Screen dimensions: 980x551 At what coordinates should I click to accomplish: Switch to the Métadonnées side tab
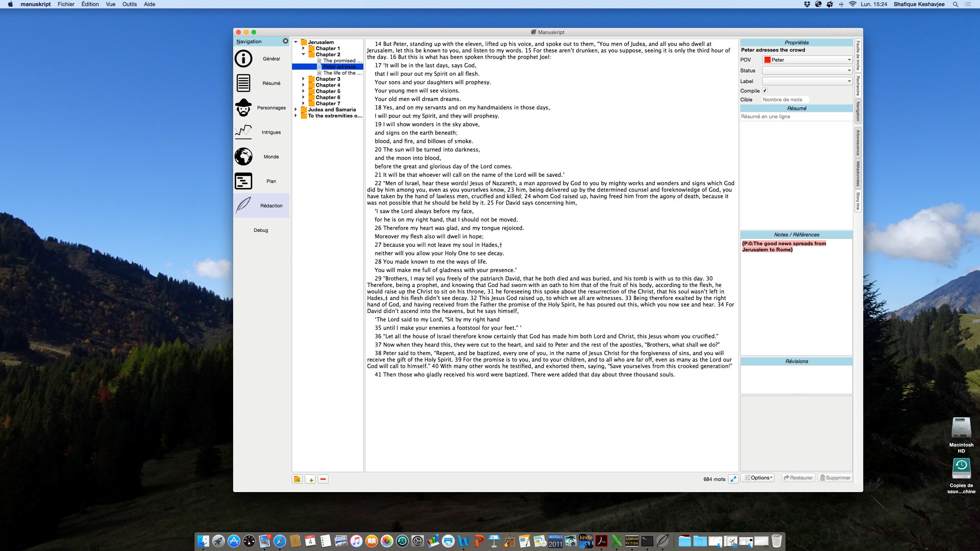[x=858, y=174]
